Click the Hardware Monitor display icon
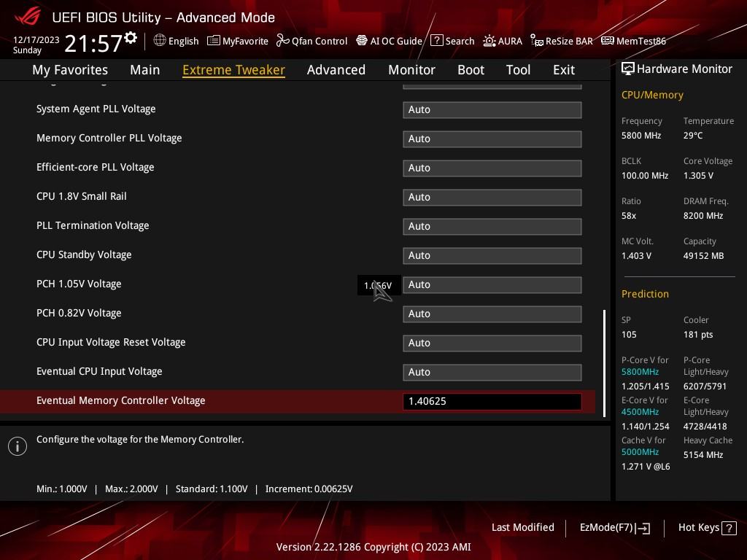This screenshot has height=560, width=747. point(628,69)
